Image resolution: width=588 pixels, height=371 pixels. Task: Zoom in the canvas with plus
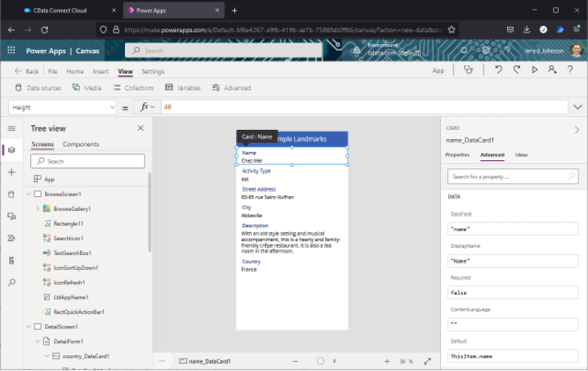pyautogui.click(x=387, y=361)
